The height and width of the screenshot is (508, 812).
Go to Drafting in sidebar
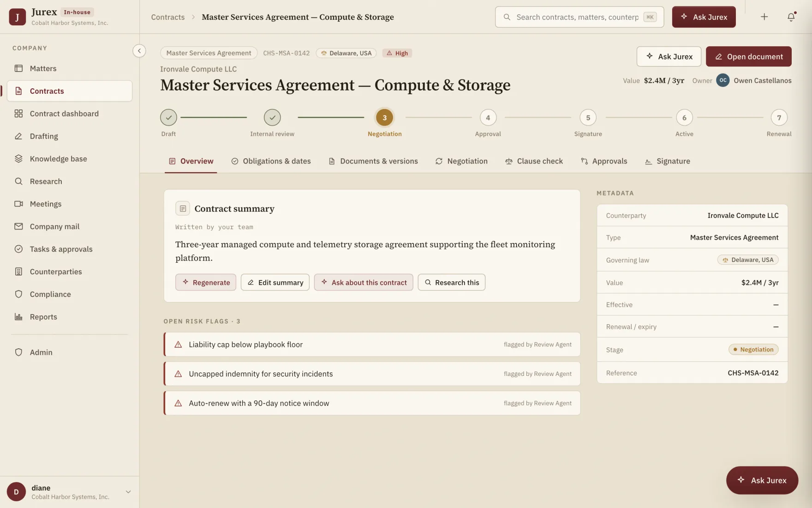[x=70, y=136]
